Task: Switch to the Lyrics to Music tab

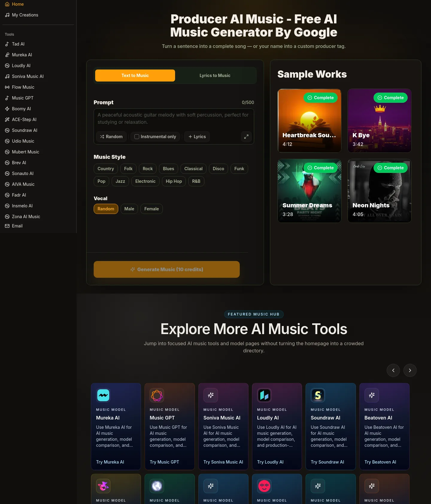Action: [x=215, y=76]
